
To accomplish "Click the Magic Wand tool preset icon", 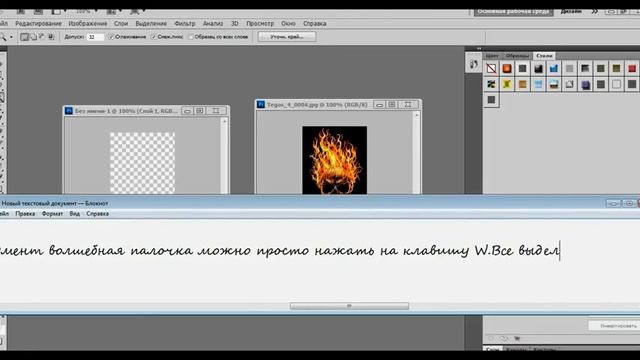I will click(x=3, y=37).
